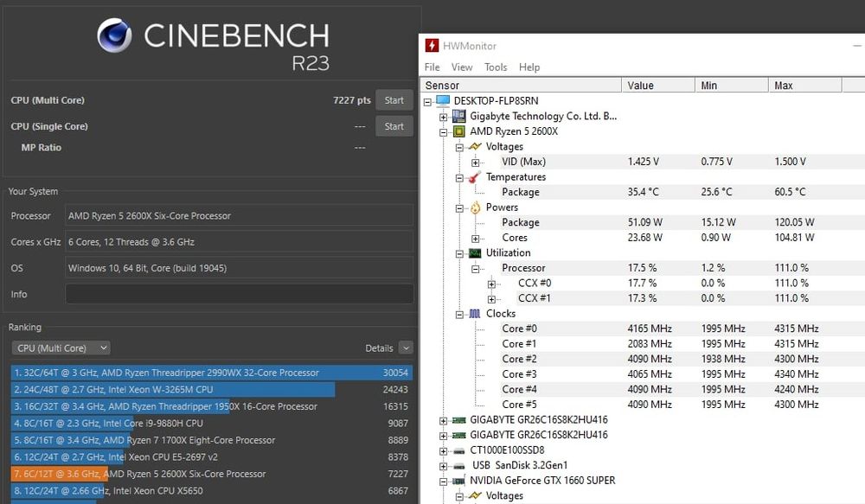Click the 7227 pts multi core score
Viewport: 865px width, 504px height.
(352, 100)
